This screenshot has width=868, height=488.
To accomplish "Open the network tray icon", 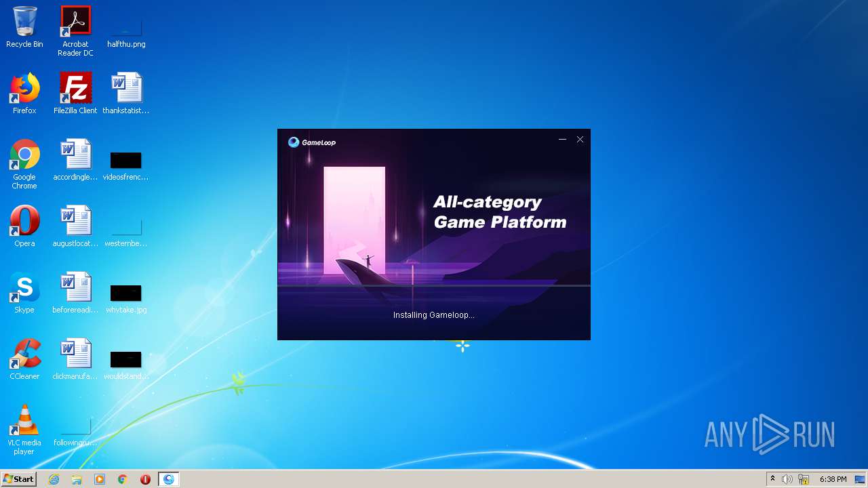I will [804, 479].
